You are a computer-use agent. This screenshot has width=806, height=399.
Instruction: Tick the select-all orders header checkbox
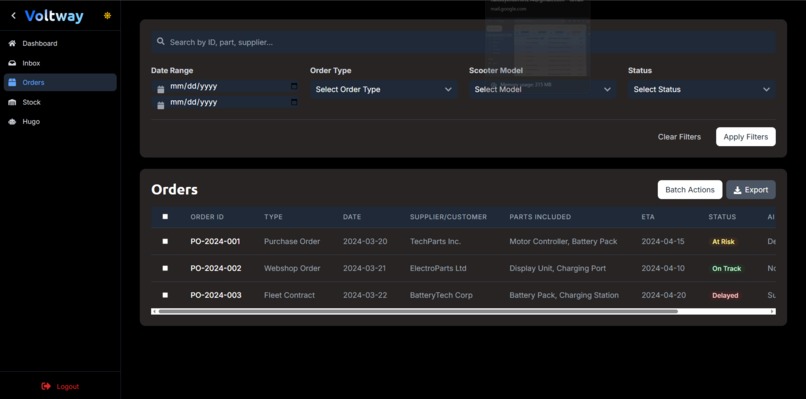tap(165, 216)
